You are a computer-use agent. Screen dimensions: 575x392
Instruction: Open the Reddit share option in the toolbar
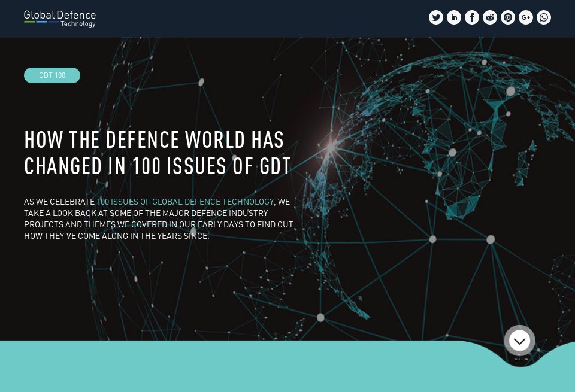click(x=490, y=17)
